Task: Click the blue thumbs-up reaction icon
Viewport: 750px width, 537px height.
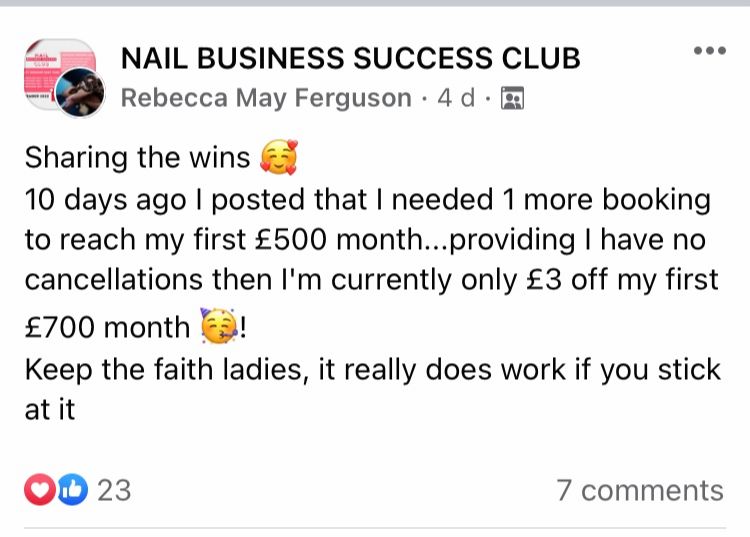Action: [x=72, y=490]
